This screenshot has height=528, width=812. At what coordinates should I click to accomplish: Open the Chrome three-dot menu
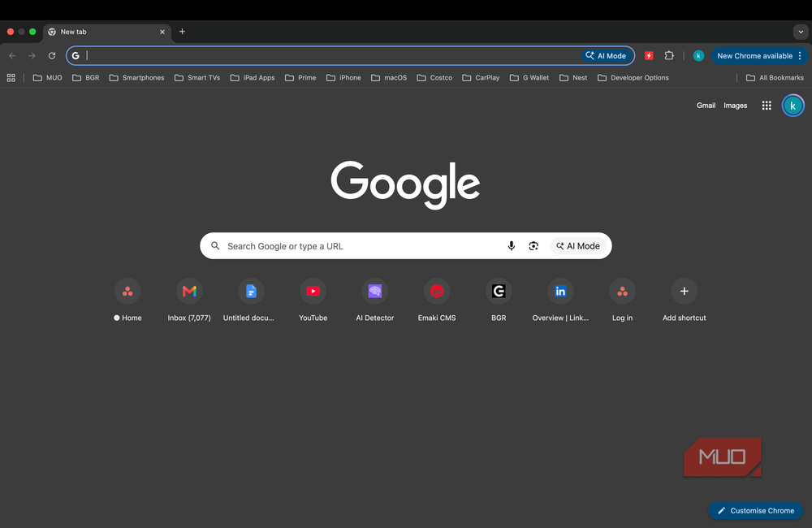coord(800,55)
